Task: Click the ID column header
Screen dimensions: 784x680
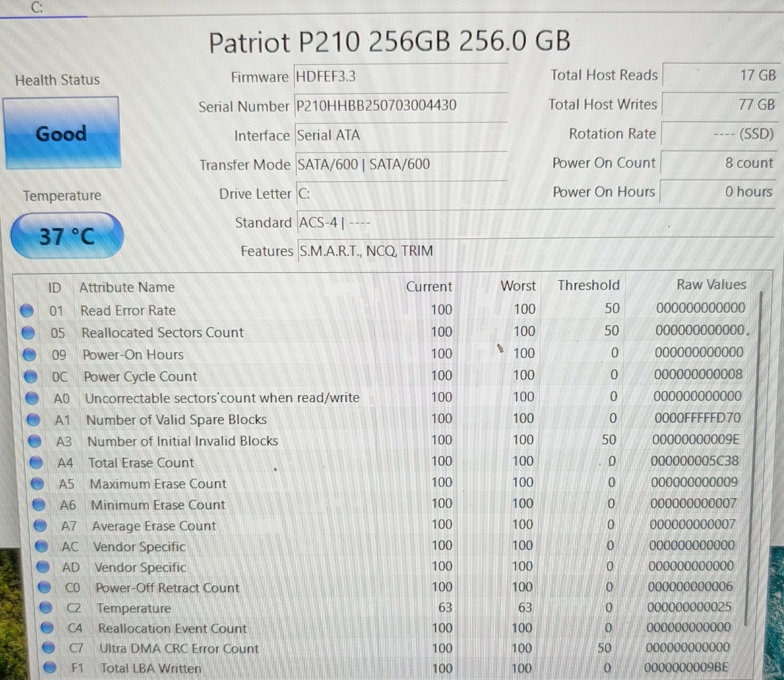Action: pos(54,288)
